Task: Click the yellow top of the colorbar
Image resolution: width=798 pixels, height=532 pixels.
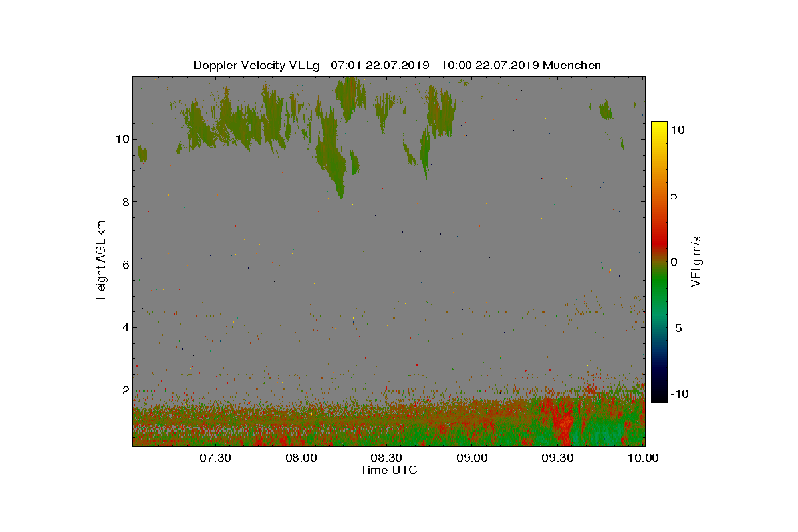Action: click(658, 128)
